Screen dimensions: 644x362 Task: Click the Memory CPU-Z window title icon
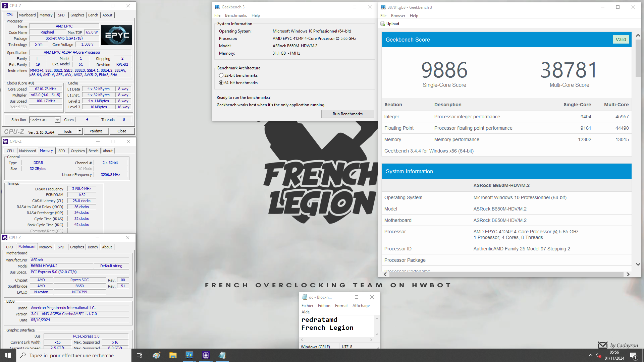click(5, 141)
